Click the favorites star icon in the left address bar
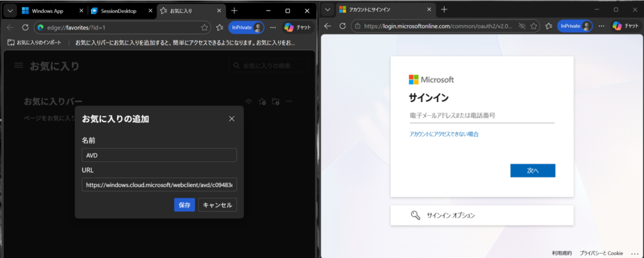Image resolution: width=644 pixels, height=258 pixels. tap(204, 27)
